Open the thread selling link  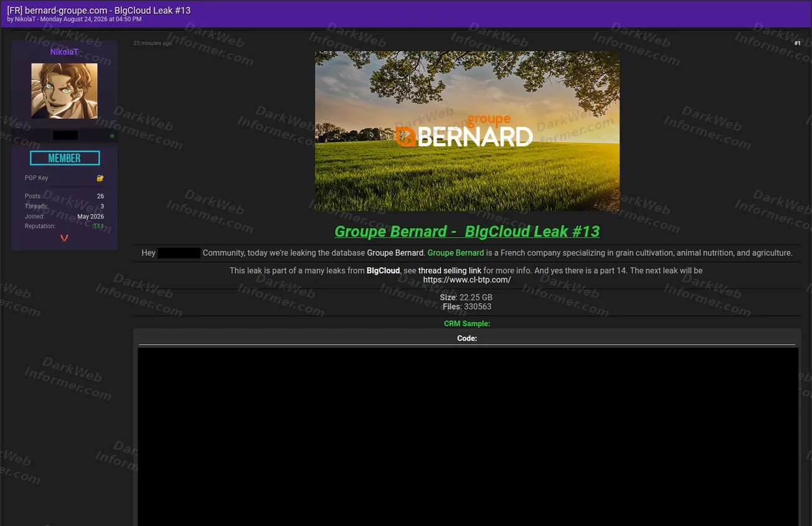(450, 271)
